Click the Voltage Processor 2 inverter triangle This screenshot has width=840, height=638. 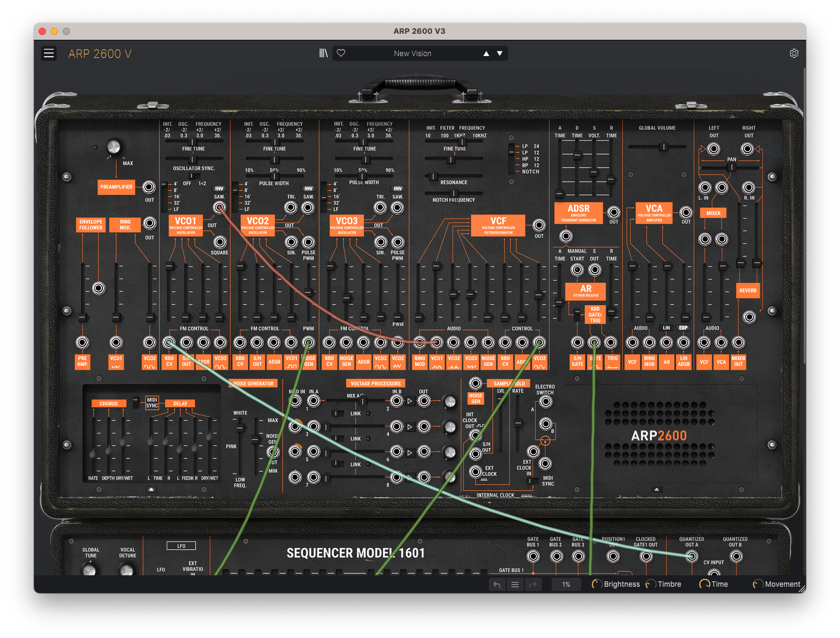(x=410, y=401)
